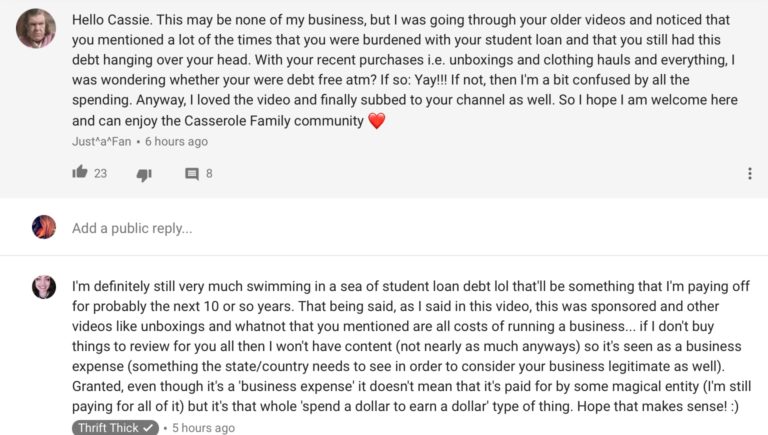
Task: Click the like count number 23
Action: pos(100,174)
